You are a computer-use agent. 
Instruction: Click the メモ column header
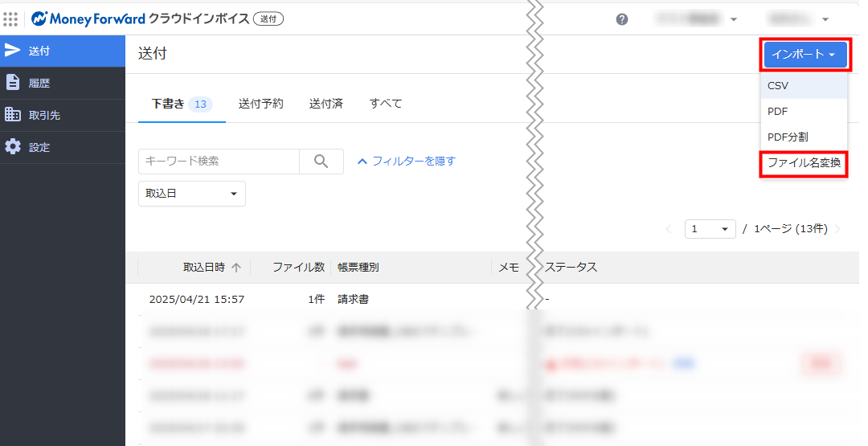pyautogui.click(x=509, y=268)
